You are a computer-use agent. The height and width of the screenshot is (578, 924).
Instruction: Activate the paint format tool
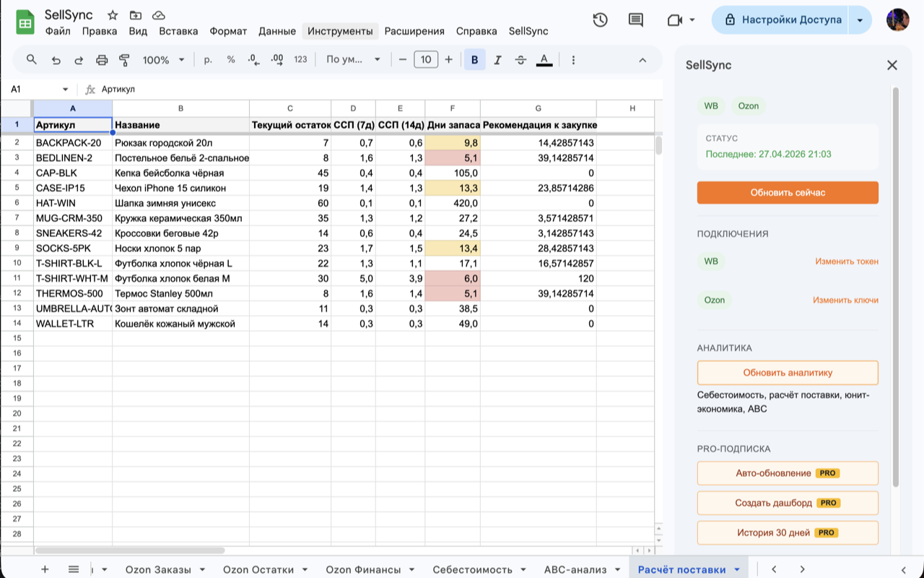click(124, 60)
